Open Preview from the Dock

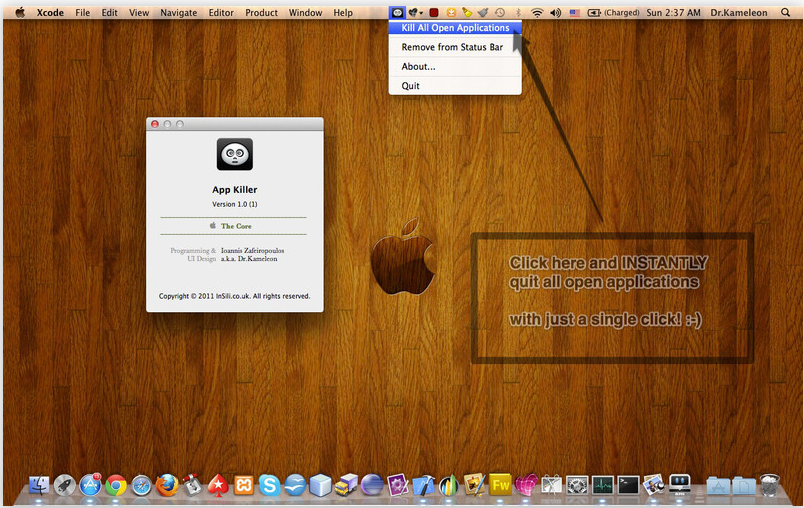pyautogui.click(x=654, y=485)
